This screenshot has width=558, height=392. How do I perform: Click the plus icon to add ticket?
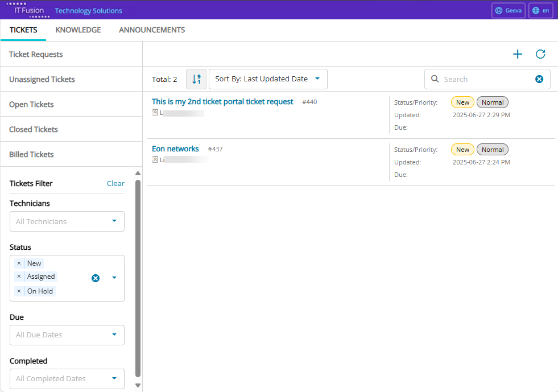[x=517, y=54]
